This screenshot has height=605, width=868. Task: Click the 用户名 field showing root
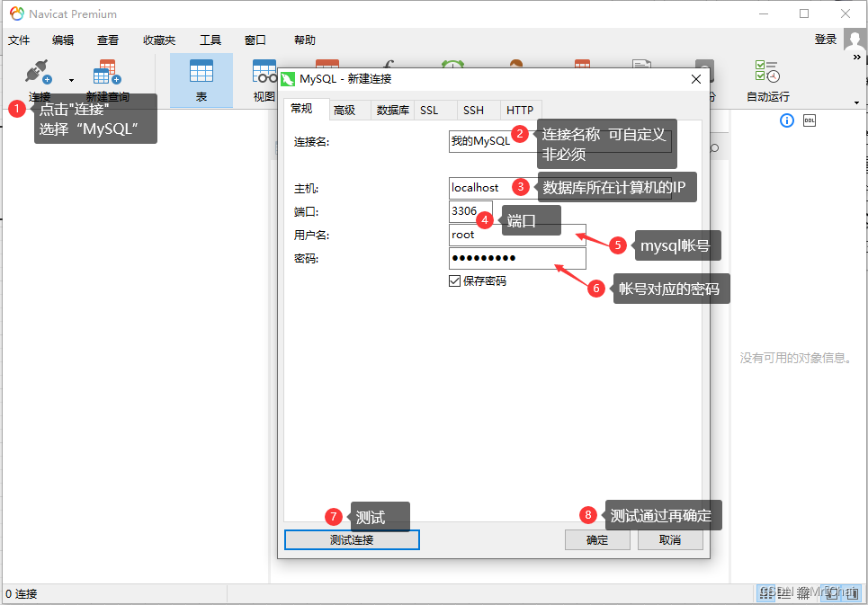click(x=517, y=235)
